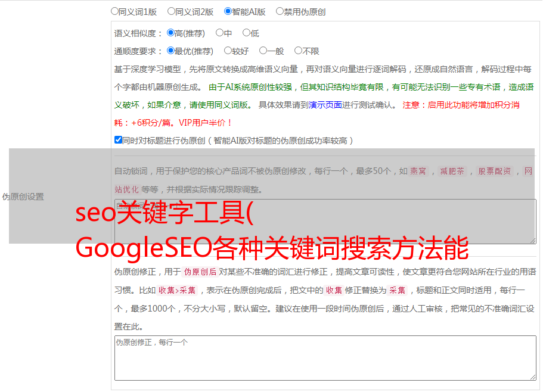Open the 演示页面 link

325,105
